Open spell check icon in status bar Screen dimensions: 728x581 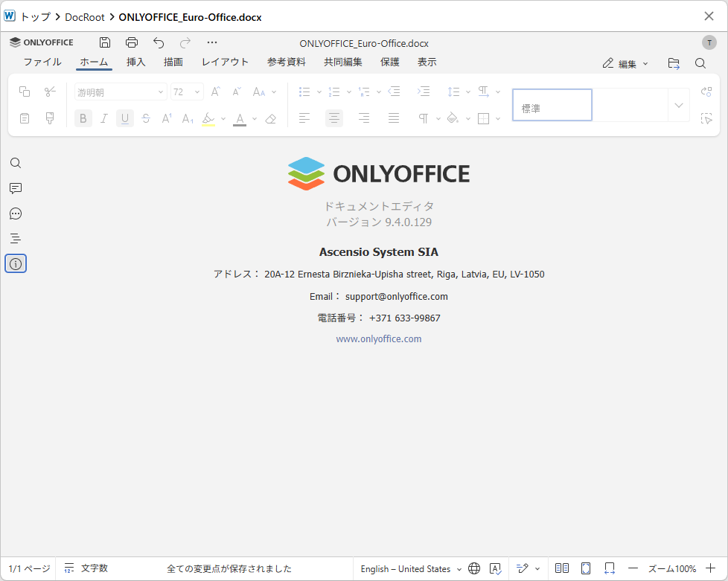(496, 568)
